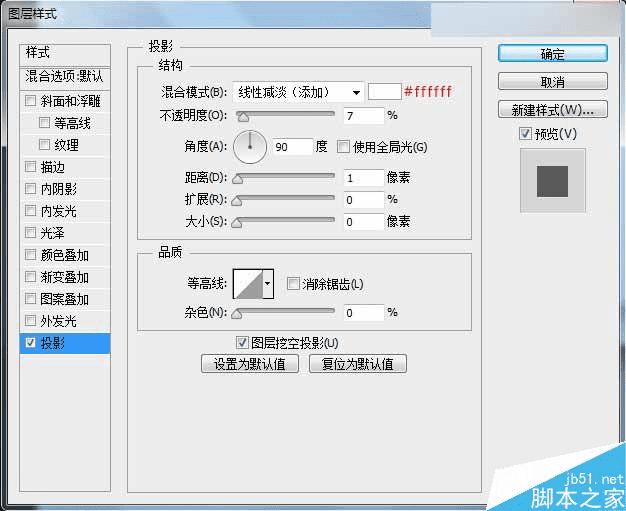Click 设置为默认值 button
Screen dimensions: 626x511
(x=250, y=364)
